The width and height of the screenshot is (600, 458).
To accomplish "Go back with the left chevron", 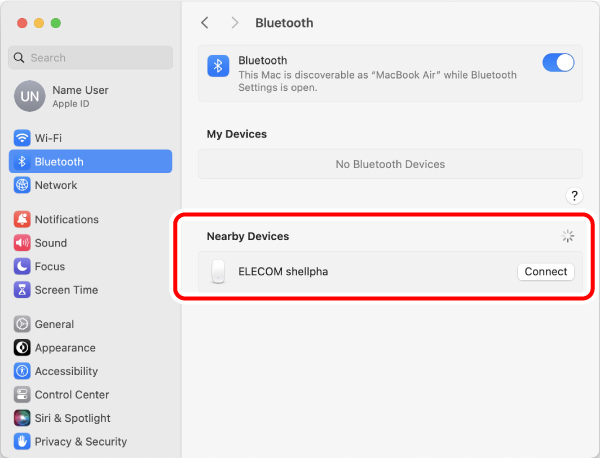I will (205, 23).
